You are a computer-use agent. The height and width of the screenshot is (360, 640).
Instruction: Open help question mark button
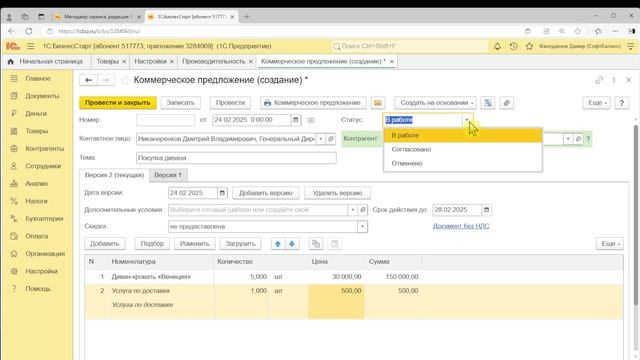click(622, 103)
